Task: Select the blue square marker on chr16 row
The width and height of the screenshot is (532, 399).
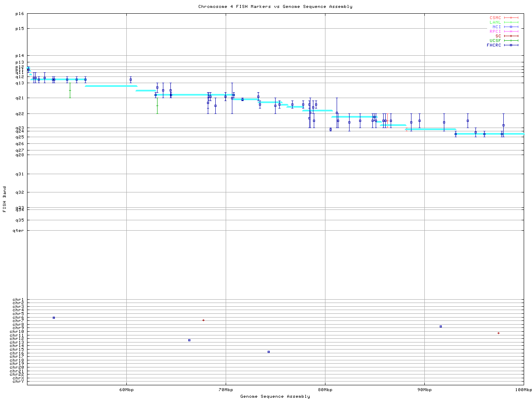Action: 268,352
